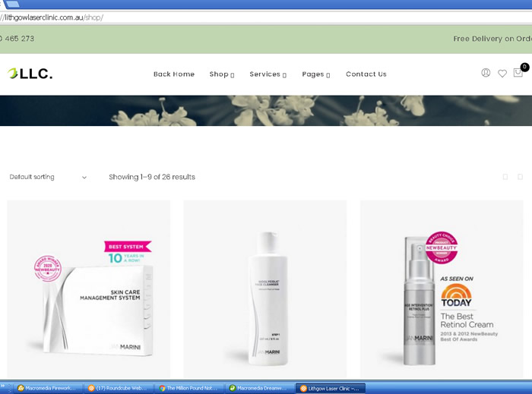This screenshot has height=394, width=532.
Task: Open the user account icon
Action: [x=486, y=73]
